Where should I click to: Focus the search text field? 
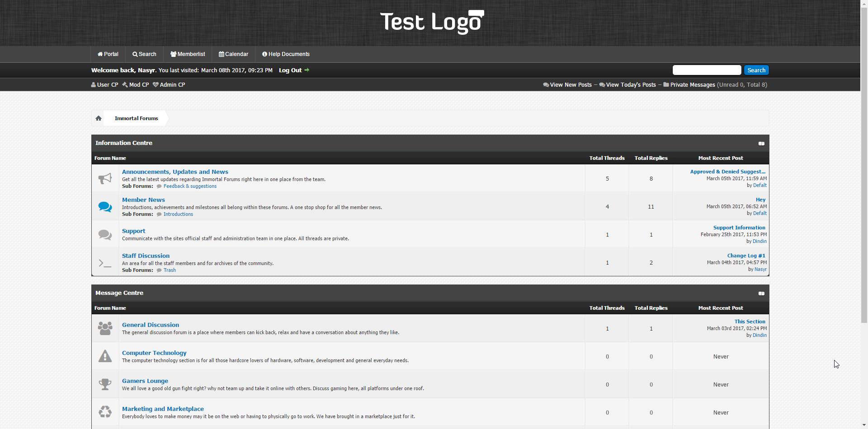point(707,70)
